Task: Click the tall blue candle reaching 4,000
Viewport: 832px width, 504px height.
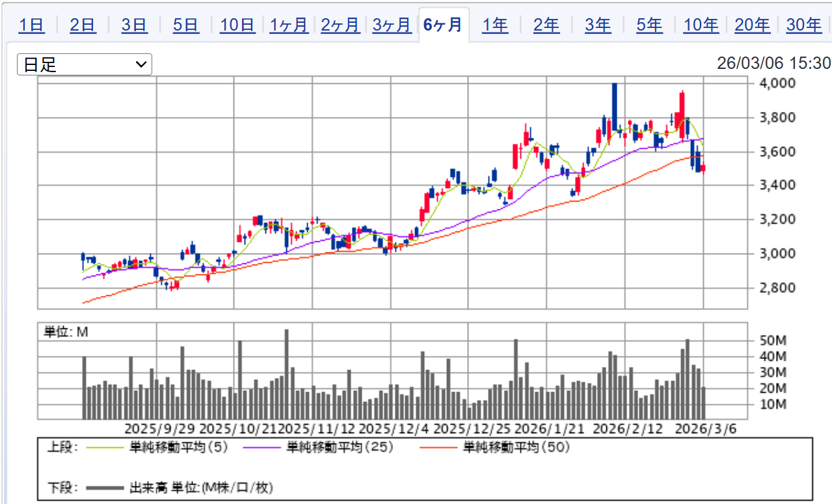Action: click(x=614, y=107)
